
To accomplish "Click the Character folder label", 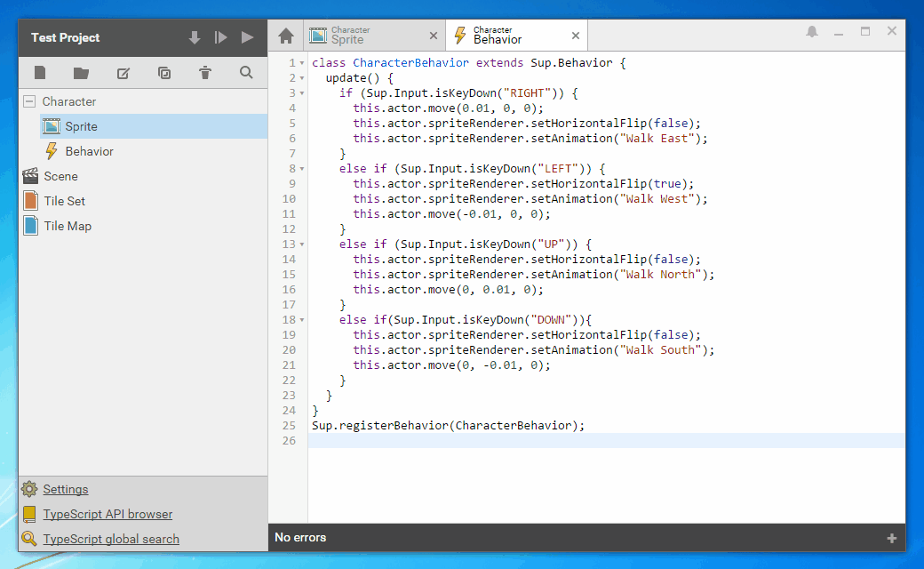I will click(x=69, y=101).
